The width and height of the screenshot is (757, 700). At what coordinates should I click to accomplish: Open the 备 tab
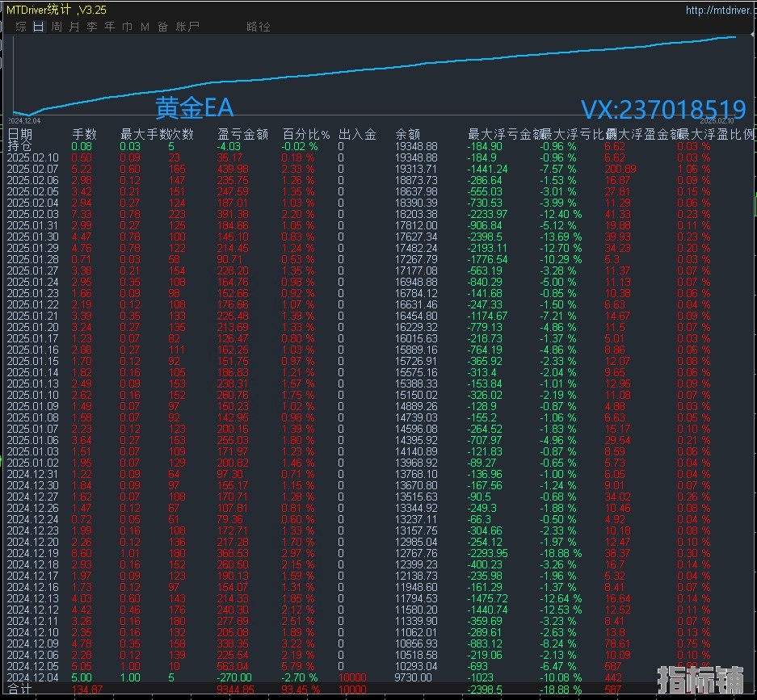tap(162, 27)
